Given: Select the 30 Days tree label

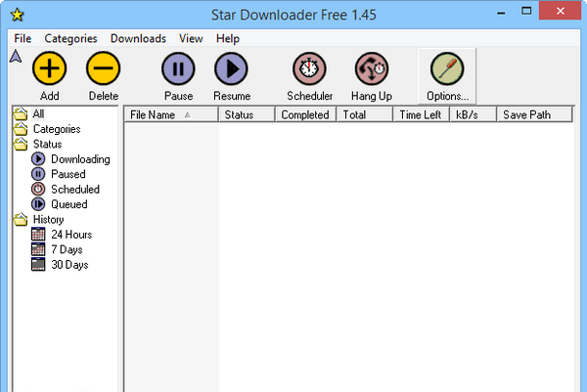Looking at the screenshot, I should (69, 265).
